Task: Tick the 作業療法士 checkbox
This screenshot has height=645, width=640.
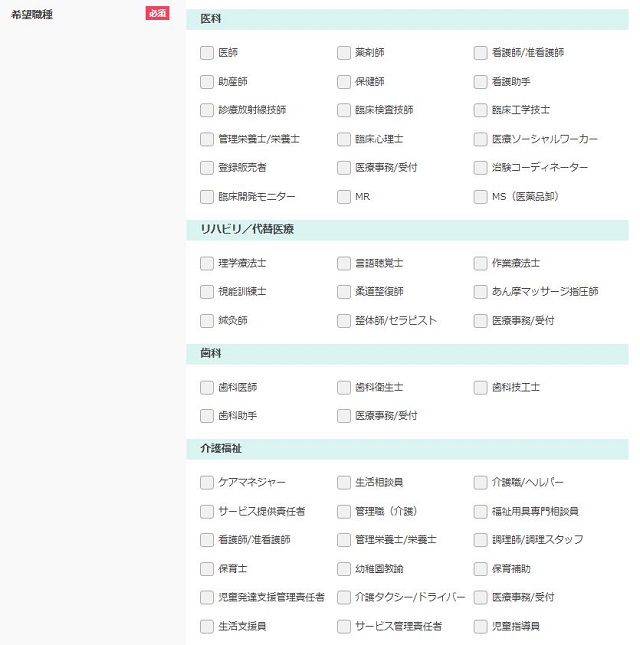Action: 480,263
